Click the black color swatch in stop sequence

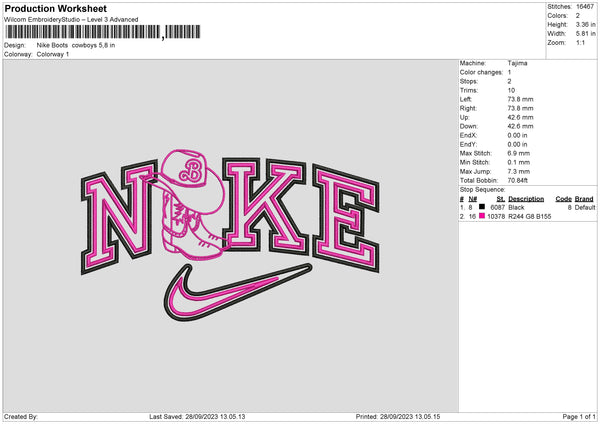pyautogui.click(x=482, y=207)
